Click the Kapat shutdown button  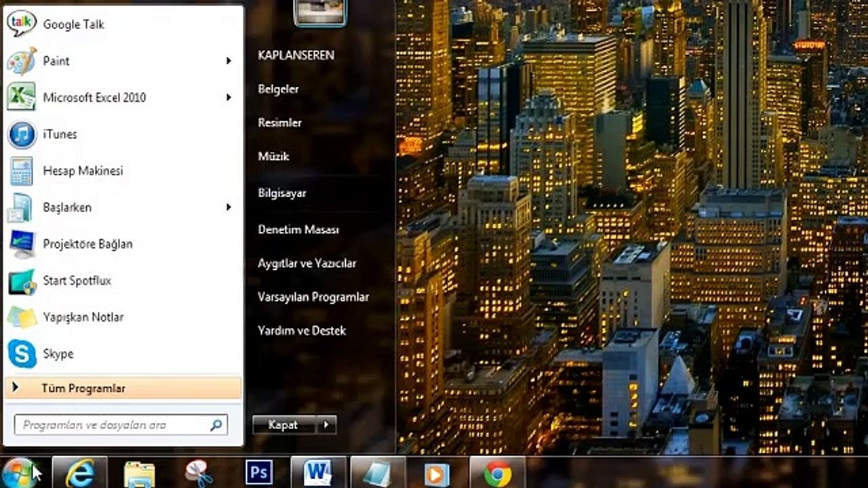coord(284,425)
